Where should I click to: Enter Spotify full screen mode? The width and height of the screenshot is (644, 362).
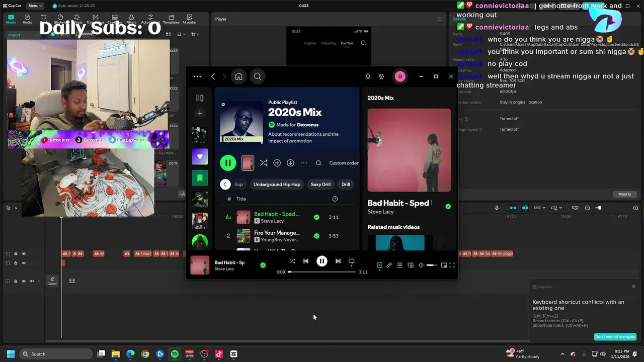(452, 265)
